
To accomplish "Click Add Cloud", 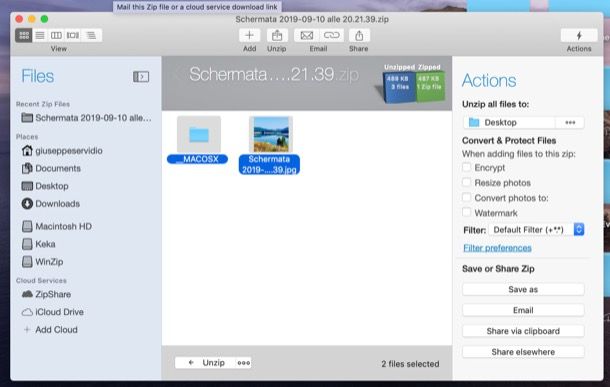I will coord(51,329).
